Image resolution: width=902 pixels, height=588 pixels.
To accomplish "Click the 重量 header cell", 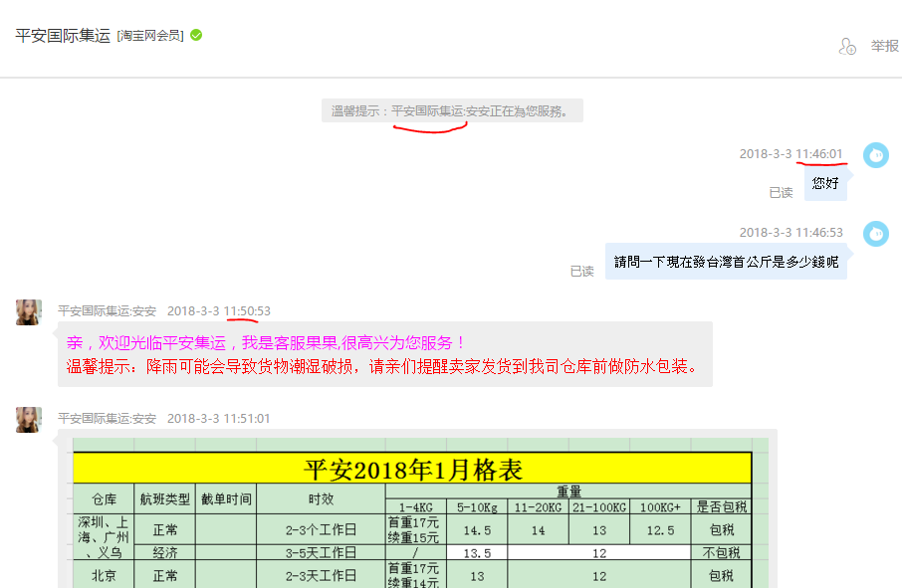I will click(568, 491).
